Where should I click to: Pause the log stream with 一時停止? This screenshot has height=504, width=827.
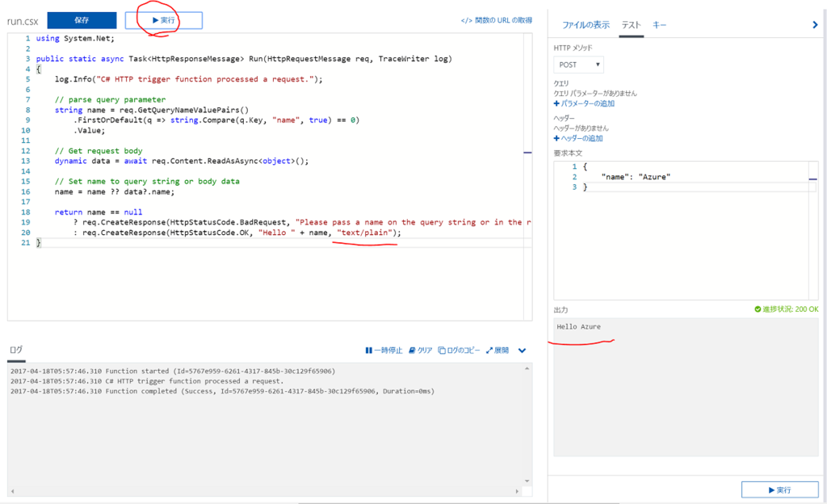384,350
